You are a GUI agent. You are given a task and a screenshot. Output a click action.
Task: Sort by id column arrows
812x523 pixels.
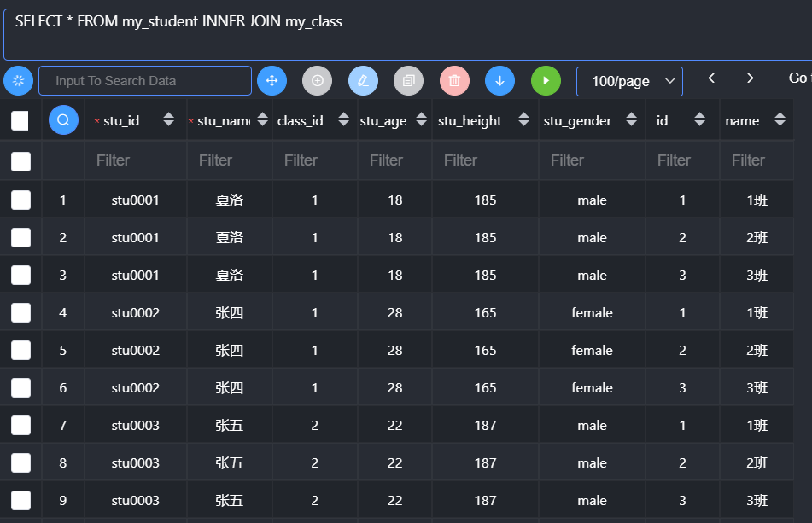[699, 119]
